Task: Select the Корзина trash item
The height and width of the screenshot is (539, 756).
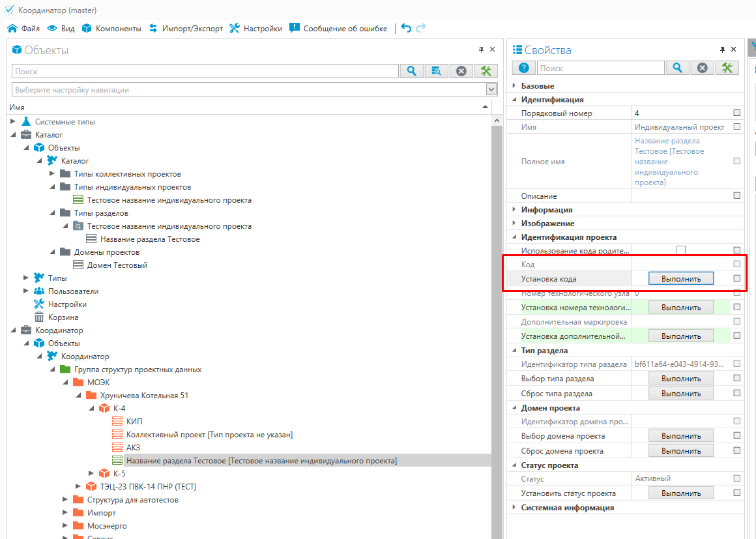Action: [63, 317]
